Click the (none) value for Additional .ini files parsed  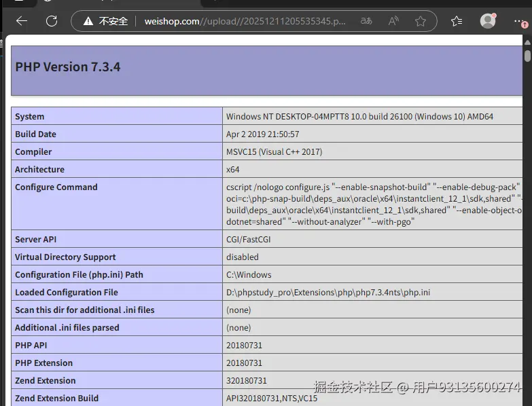238,327
